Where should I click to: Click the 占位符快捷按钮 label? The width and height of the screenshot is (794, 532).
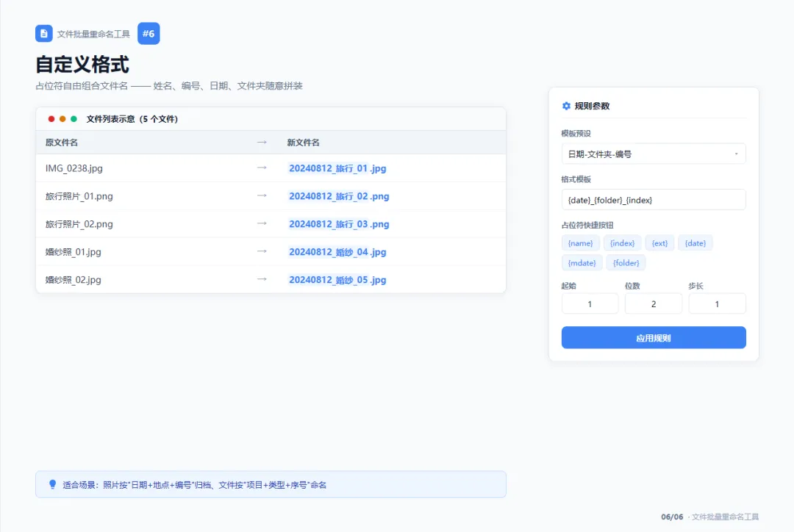click(587, 225)
